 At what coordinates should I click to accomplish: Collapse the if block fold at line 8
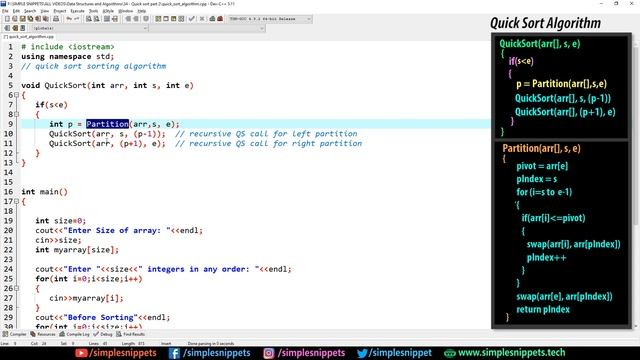click(x=17, y=114)
